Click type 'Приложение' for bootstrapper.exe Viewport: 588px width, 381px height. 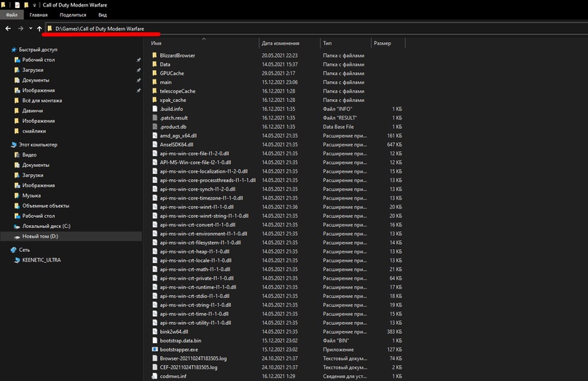(338, 350)
